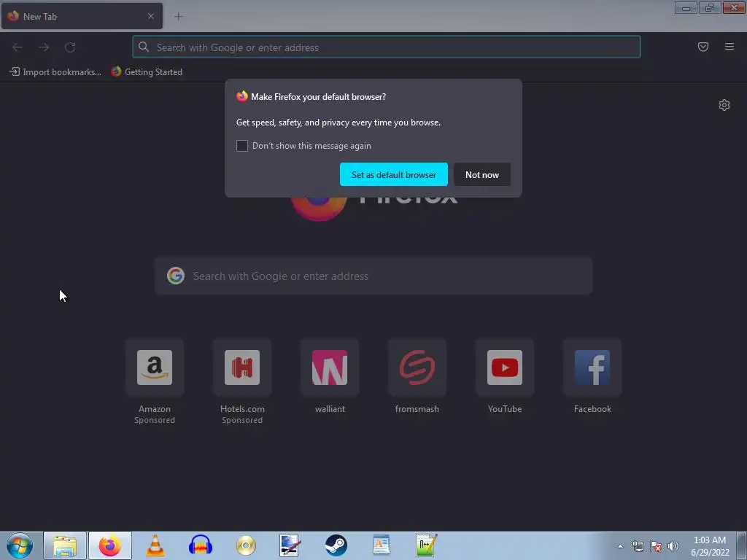Click Firefox icon in taskbar
The image size is (747, 560).
110,545
